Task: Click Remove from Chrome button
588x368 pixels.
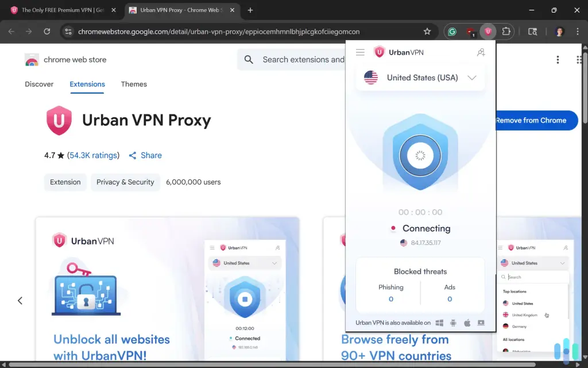Action: pos(536,121)
